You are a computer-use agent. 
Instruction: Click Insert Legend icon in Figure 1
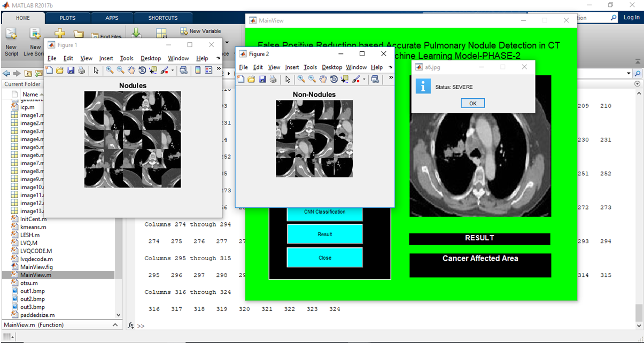pyautogui.click(x=208, y=70)
